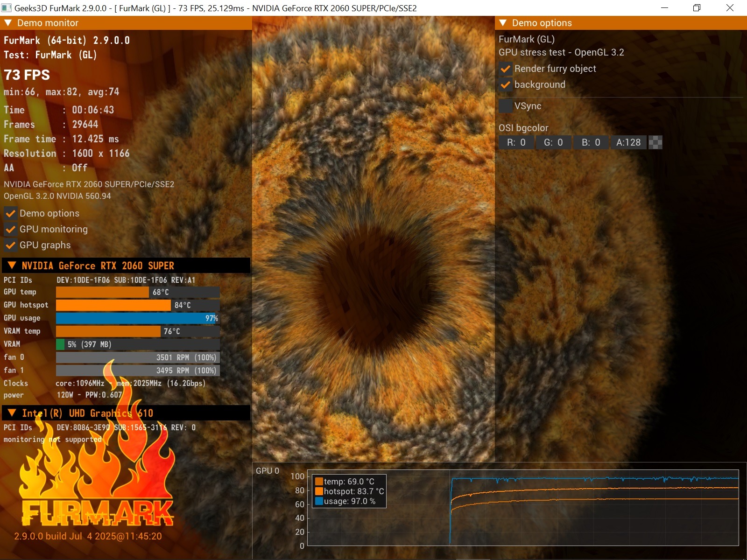Hide GPU graphs via its checkbox
The width and height of the screenshot is (747, 560).
tap(11, 245)
